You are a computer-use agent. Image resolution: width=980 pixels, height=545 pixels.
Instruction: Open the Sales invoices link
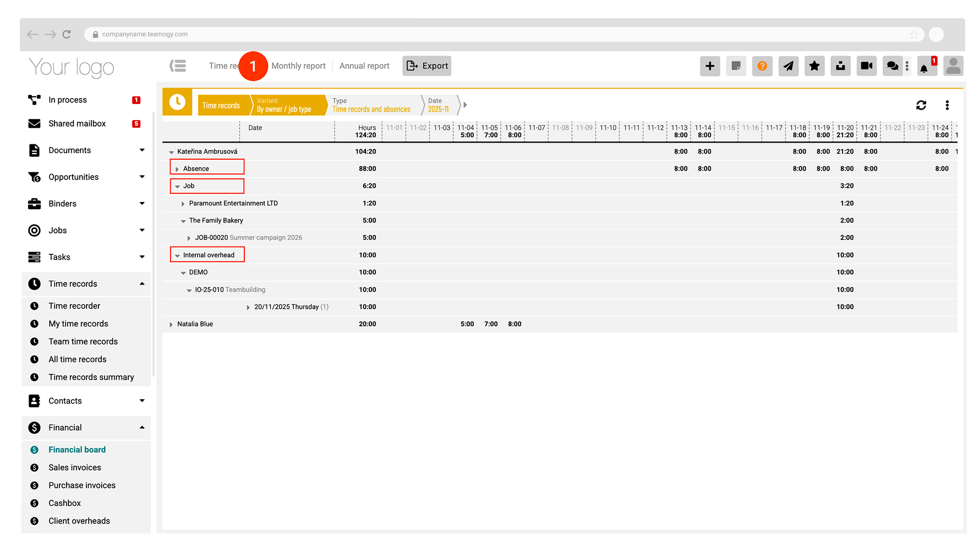[x=75, y=467]
